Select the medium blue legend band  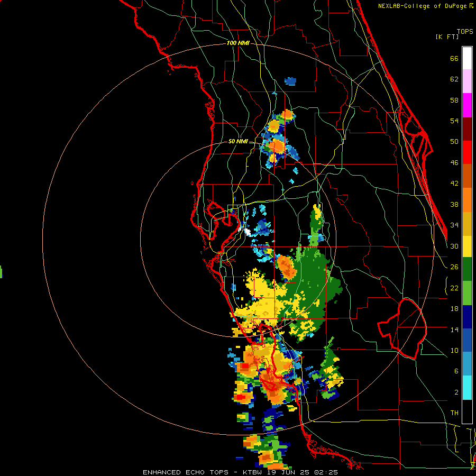[x=467, y=340]
